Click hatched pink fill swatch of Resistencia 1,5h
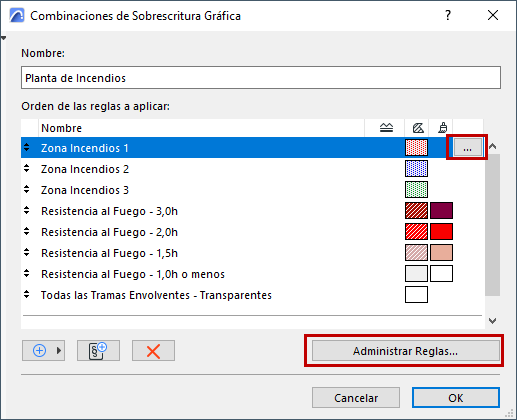This screenshot has width=517, height=420. 416,253
